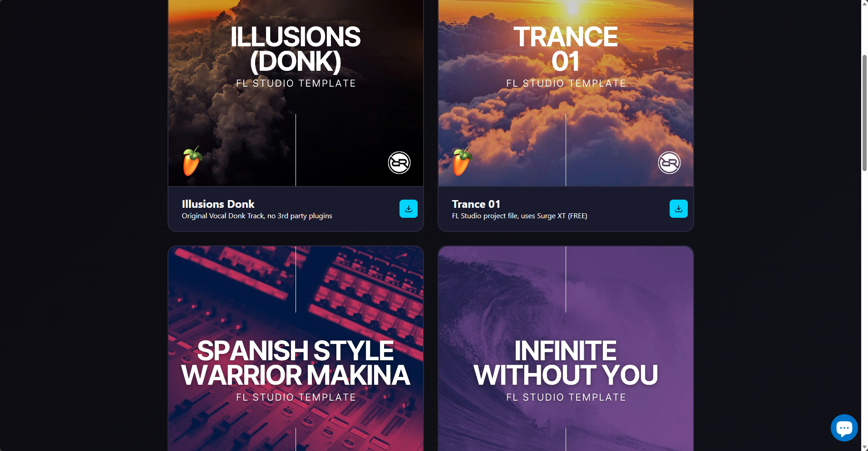Click the INFINITE WITHOUT YOU heading text

pos(566,363)
